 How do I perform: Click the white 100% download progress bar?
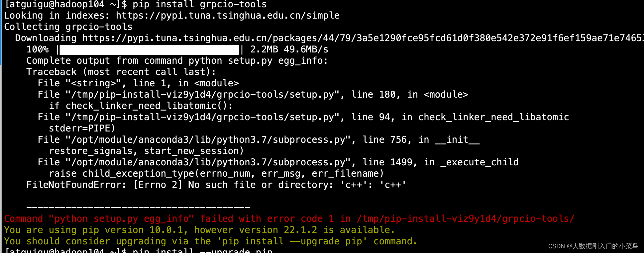point(149,49)
